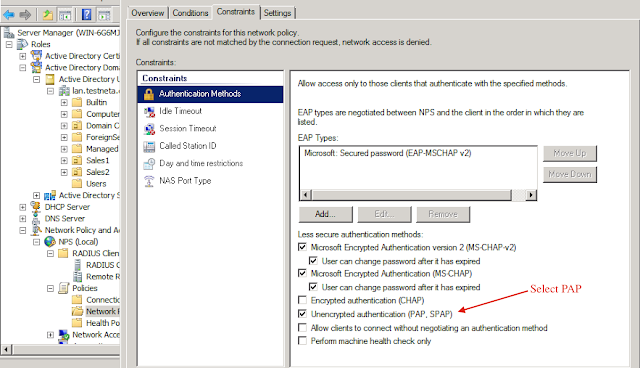Collapse the NPS (Local) node
640x368 pixels.
pyautogui.click(x=36, y=242)
